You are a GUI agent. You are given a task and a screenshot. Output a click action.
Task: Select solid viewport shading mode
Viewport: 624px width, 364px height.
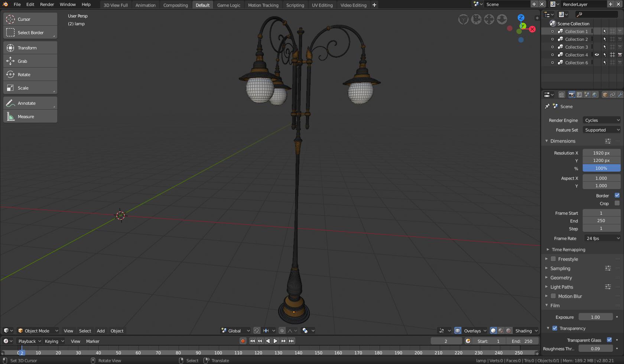pos(493,331)
